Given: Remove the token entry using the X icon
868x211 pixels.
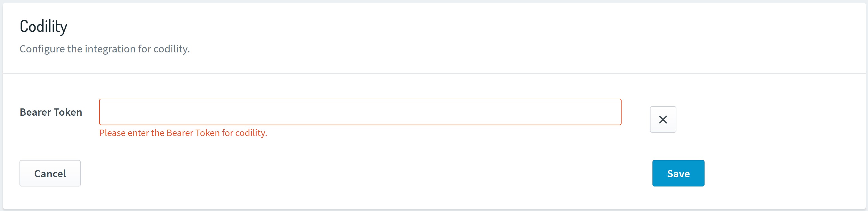Looking at the screenshot, I should tap(662, 120).
